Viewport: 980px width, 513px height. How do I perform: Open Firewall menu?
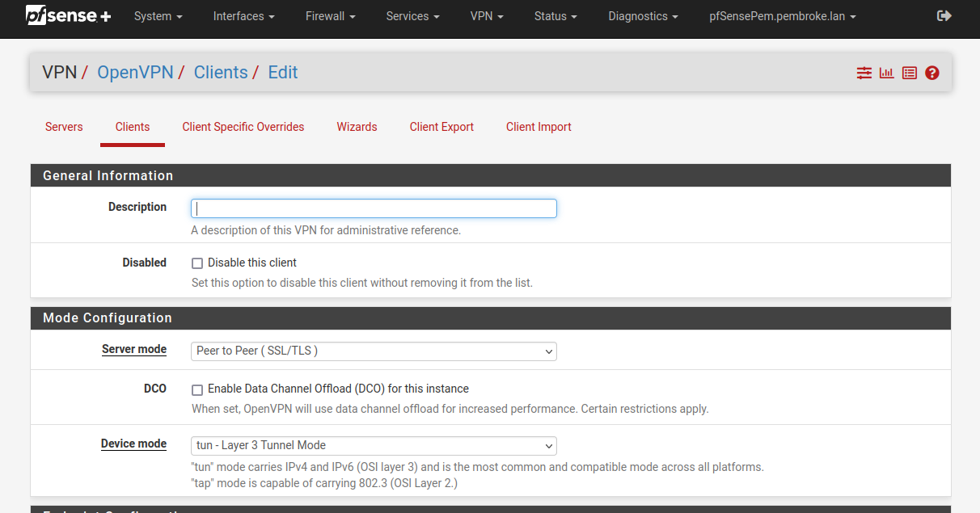pos(331,16)
